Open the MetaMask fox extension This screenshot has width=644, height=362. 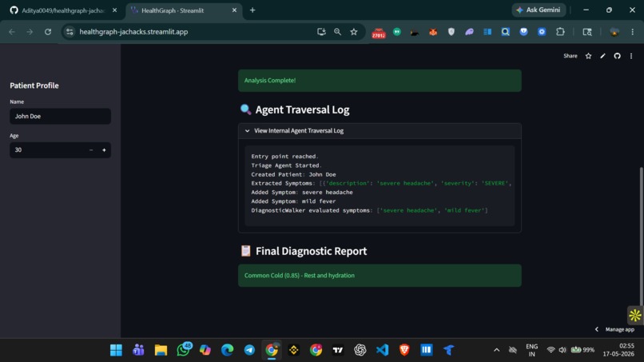pos(433,32)
